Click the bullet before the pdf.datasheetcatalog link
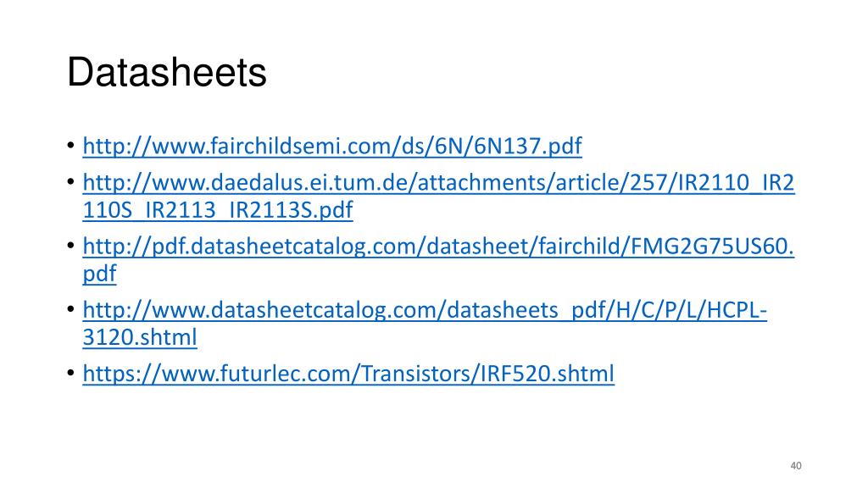 (71, 245)
